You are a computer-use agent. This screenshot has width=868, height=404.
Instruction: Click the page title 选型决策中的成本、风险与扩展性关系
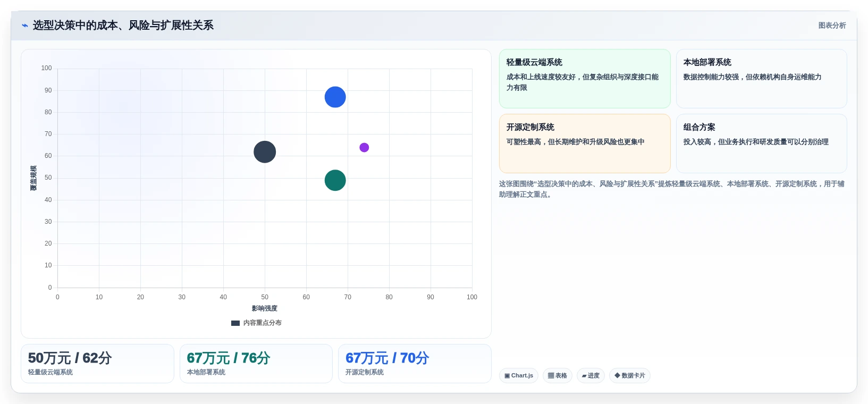tap(123, 26)
